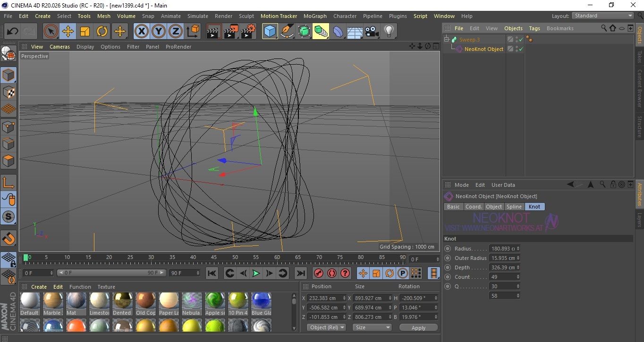
Task: Switch to Points mode
Action: click(8, 126)
